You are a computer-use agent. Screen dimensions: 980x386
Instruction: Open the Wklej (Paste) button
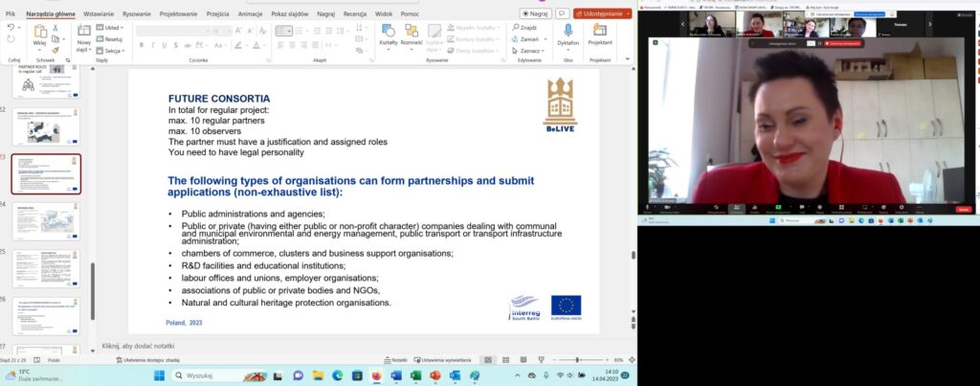40,36
